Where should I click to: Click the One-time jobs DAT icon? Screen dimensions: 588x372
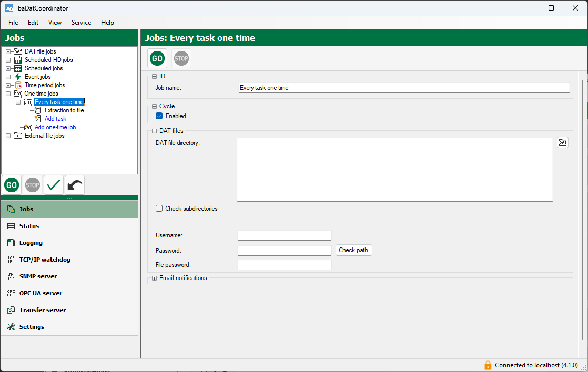(18, 94)
